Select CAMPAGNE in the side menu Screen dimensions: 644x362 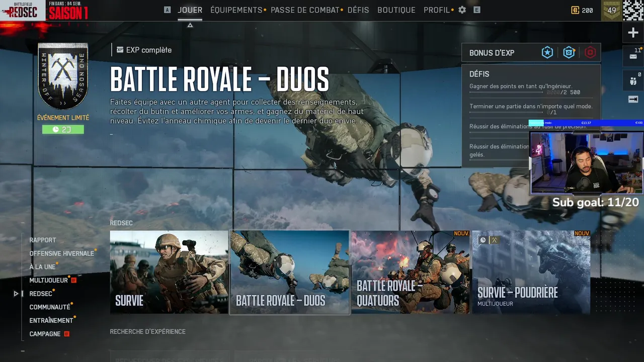pyautogui.click(x=45, y=334)
